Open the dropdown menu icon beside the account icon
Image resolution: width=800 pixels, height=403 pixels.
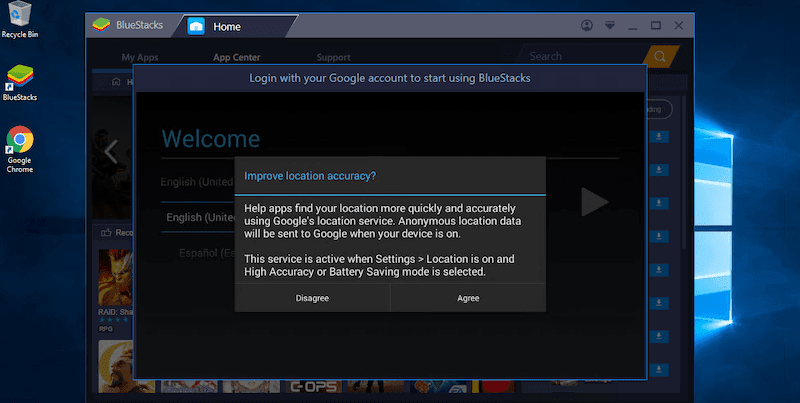(610, 25)
